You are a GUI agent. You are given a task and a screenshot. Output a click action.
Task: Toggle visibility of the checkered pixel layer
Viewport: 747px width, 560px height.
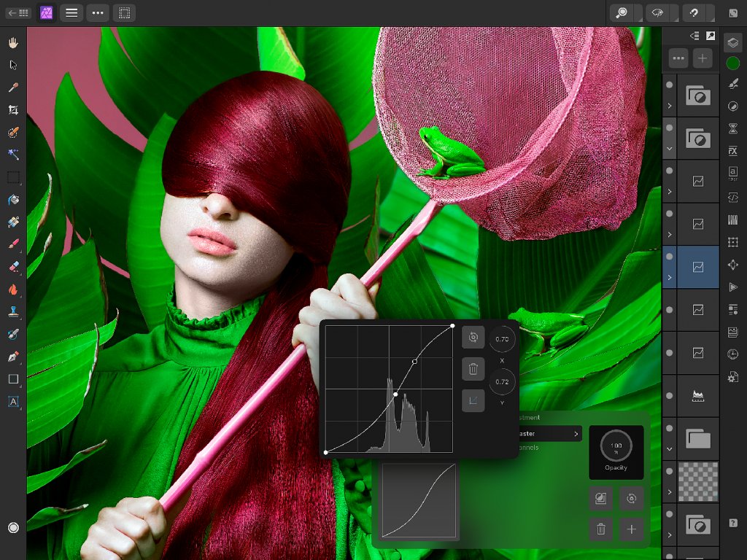point(670,471)
